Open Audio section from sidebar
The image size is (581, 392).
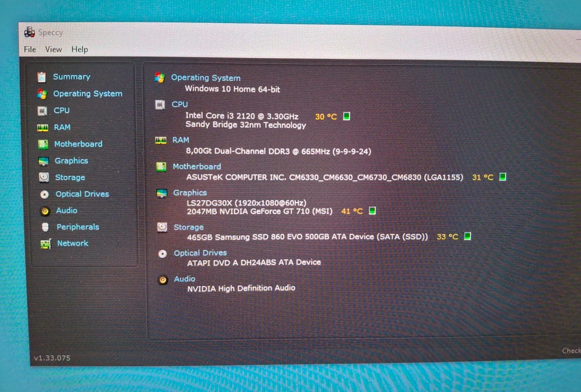[x=67, y=211]
